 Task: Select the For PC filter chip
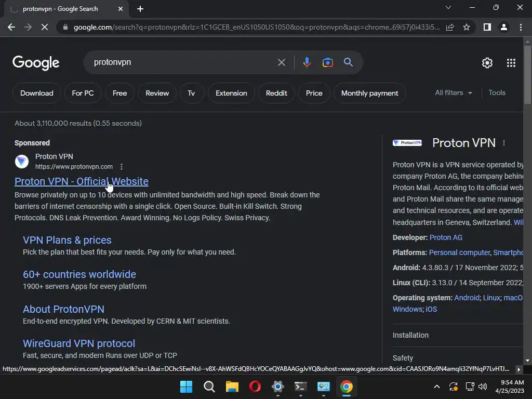coord(83,93)
